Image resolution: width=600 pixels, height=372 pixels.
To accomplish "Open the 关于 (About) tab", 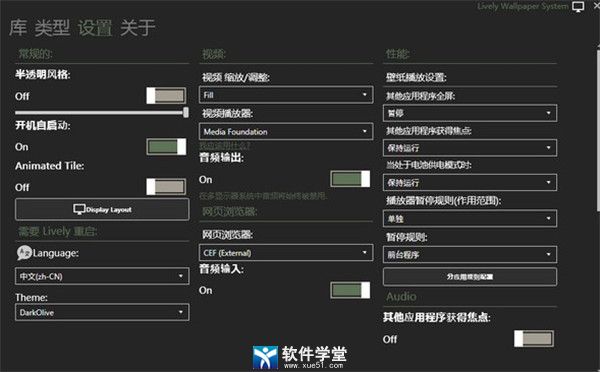I will click(138, 28).
